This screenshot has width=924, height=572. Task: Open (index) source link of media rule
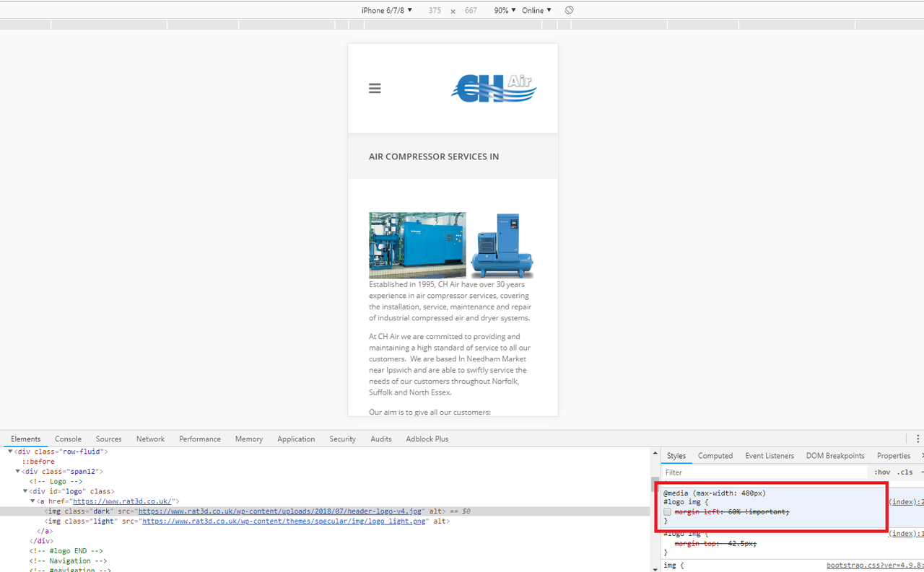point(906,502)
